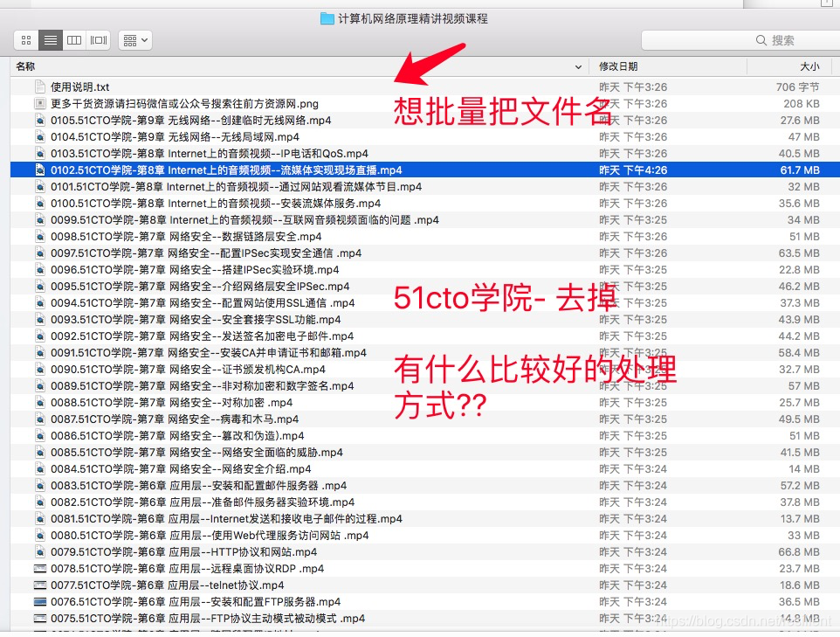The height and width of the screenshot is (637, 840).
Task: Click video icon of 0105 file
Action: point(39,120)
